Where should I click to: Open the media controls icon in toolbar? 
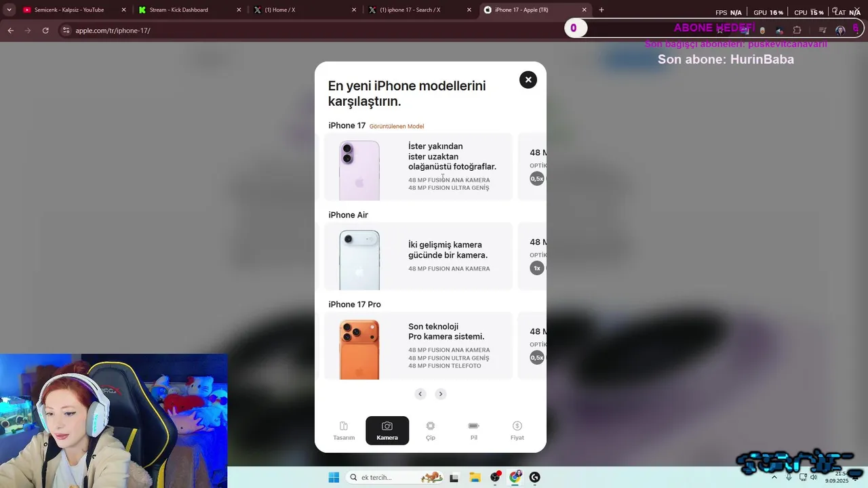point(823,30)
